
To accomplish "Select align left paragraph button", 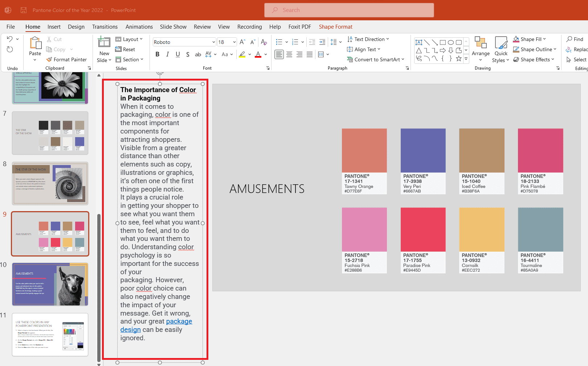I will click(x=279, y=54).
